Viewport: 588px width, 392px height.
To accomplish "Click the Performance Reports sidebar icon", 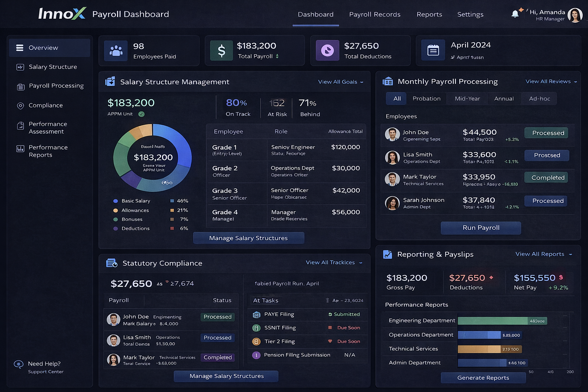I will click(20, 149).
